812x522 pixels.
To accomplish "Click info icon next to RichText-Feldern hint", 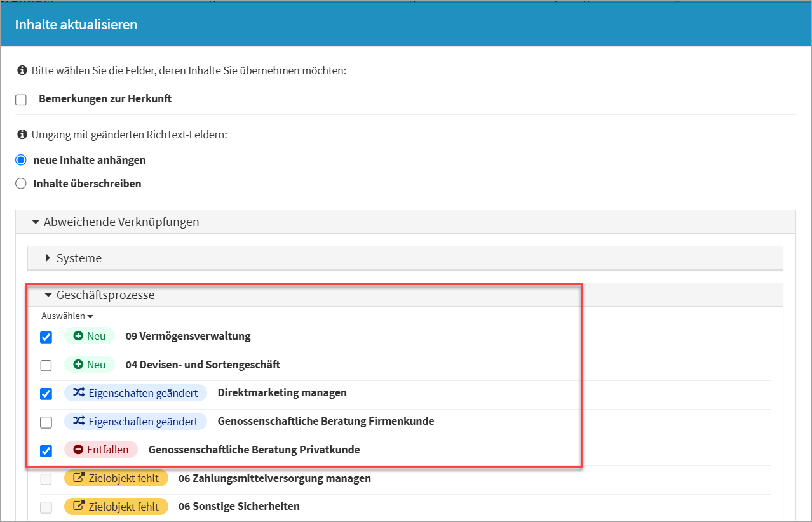I will 22,135.
